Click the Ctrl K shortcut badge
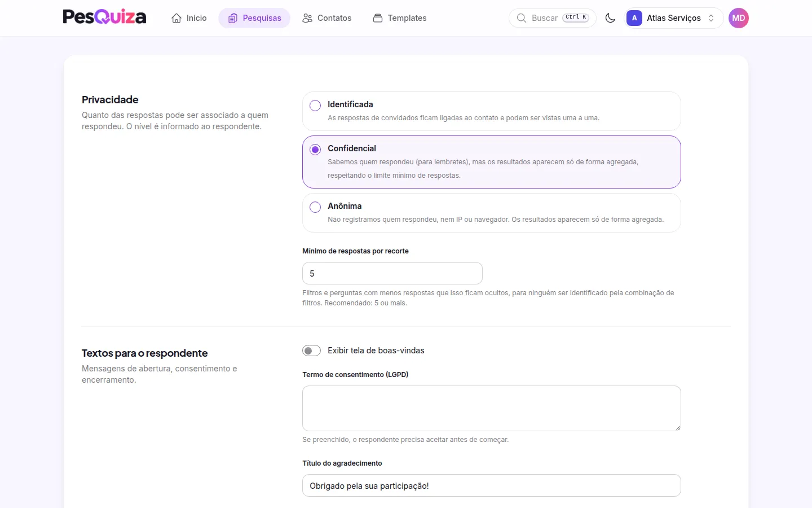812x508 pixels. click(576, 17)
